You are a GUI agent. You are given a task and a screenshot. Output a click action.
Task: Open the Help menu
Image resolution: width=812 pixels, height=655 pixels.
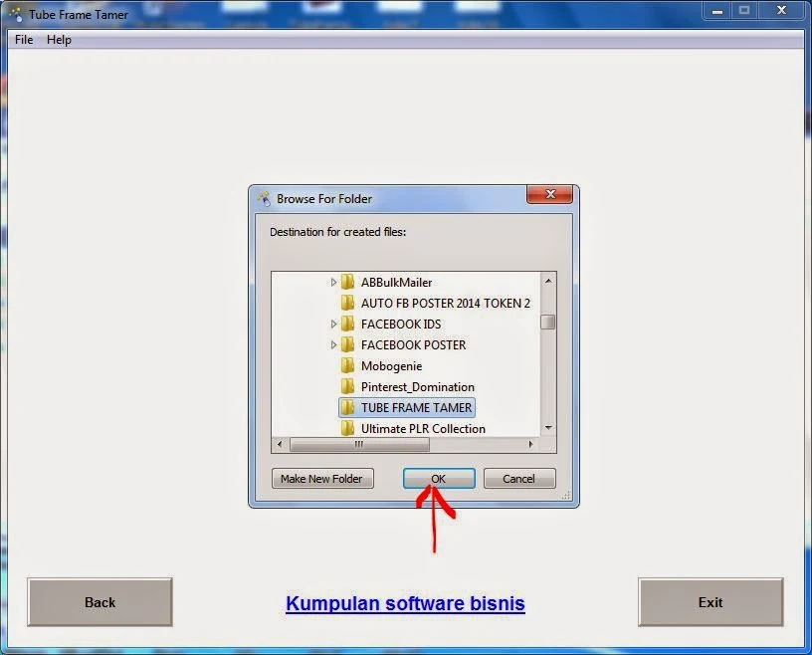click(59, 40)
